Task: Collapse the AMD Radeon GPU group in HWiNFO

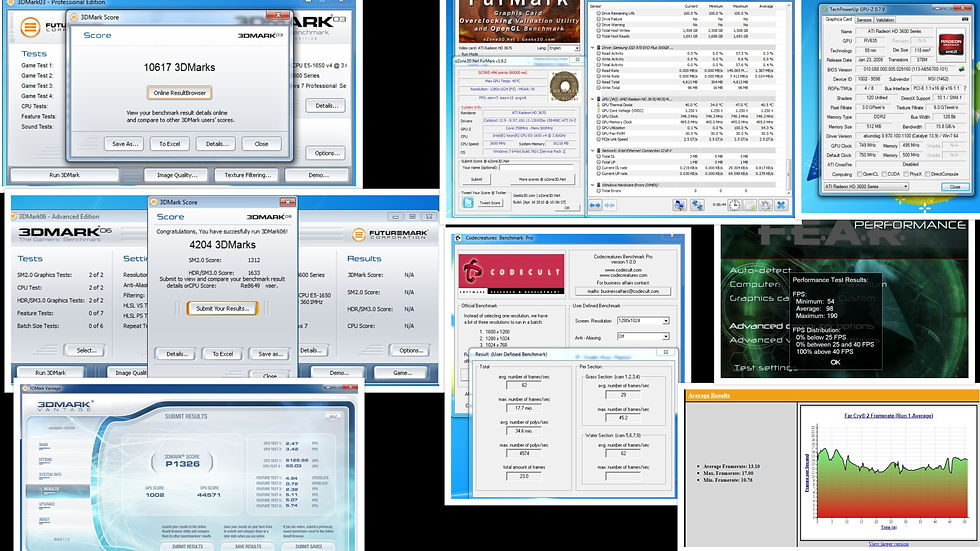Action: pyautogui.click(x=593, y=99)
